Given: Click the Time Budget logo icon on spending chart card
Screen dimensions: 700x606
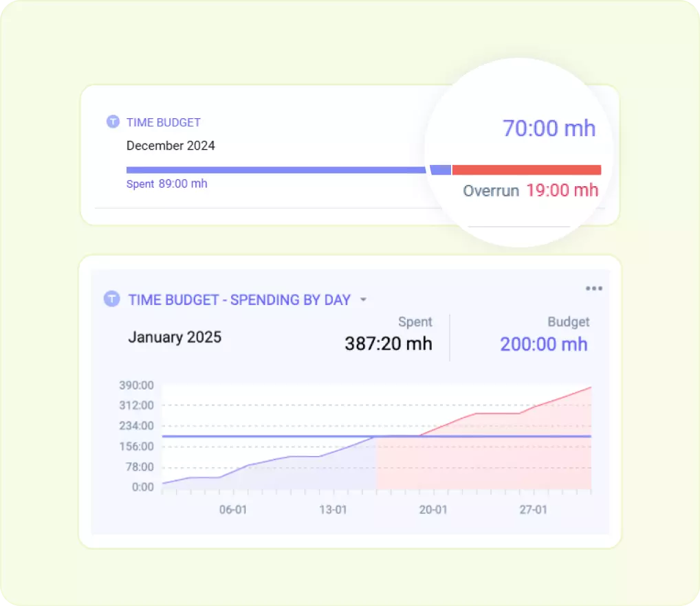Looking at the screenshot, I should click(x=113, y=300).
